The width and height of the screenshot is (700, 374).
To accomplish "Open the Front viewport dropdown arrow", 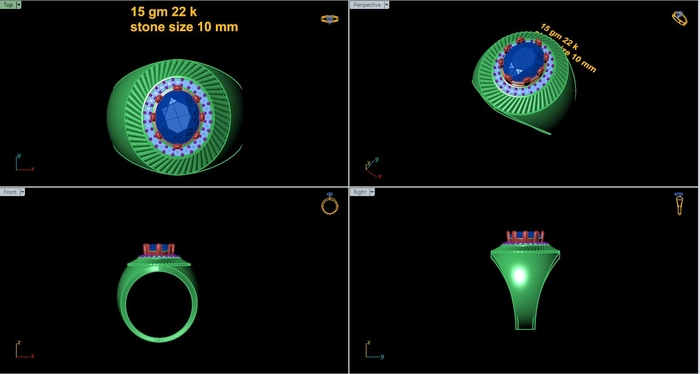I will (22, 192).
